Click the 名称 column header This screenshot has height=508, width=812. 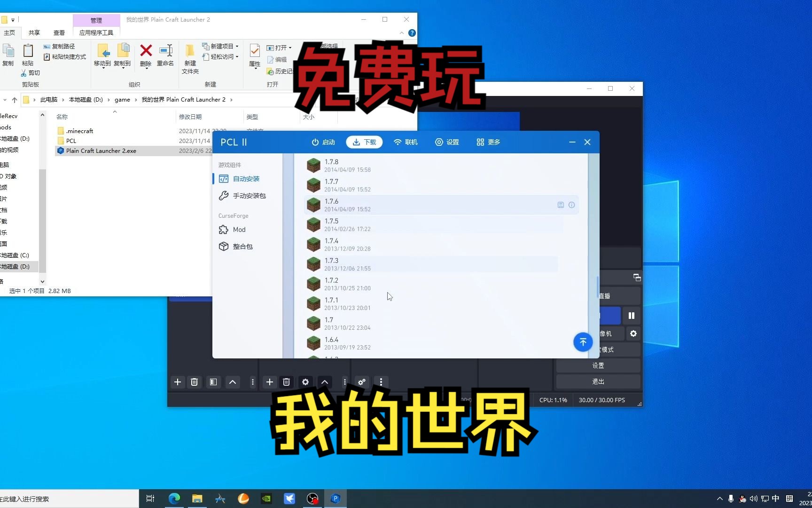[x=62, y=117]
